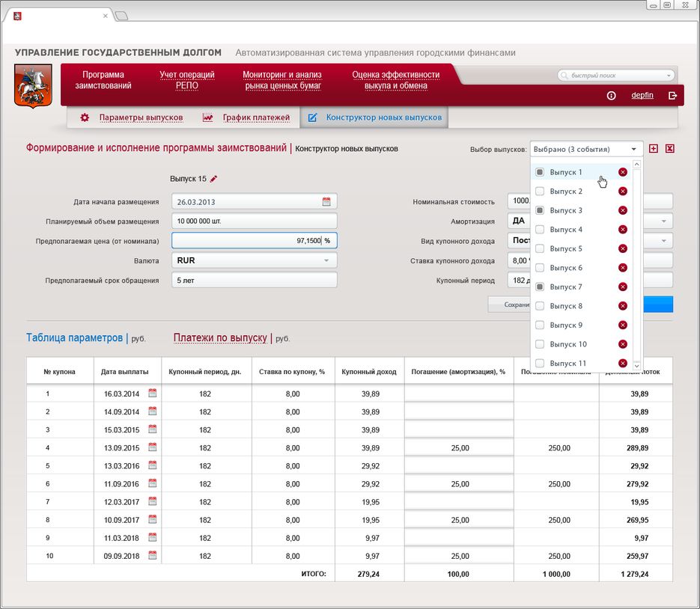Open the info icon next to depfin
The height and width of the screenshot is (609, 700).
click(x=611, y=96)
